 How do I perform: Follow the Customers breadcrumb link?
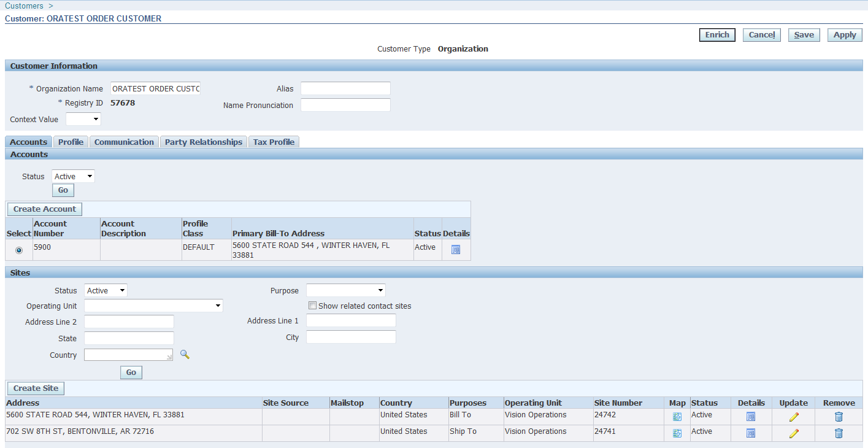coord(24,6)
